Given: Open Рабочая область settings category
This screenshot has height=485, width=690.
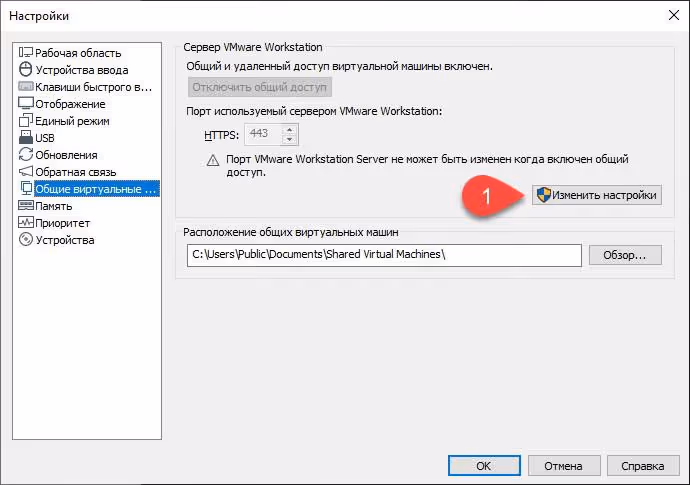Looking at the screenshot, I should point(78,53).
